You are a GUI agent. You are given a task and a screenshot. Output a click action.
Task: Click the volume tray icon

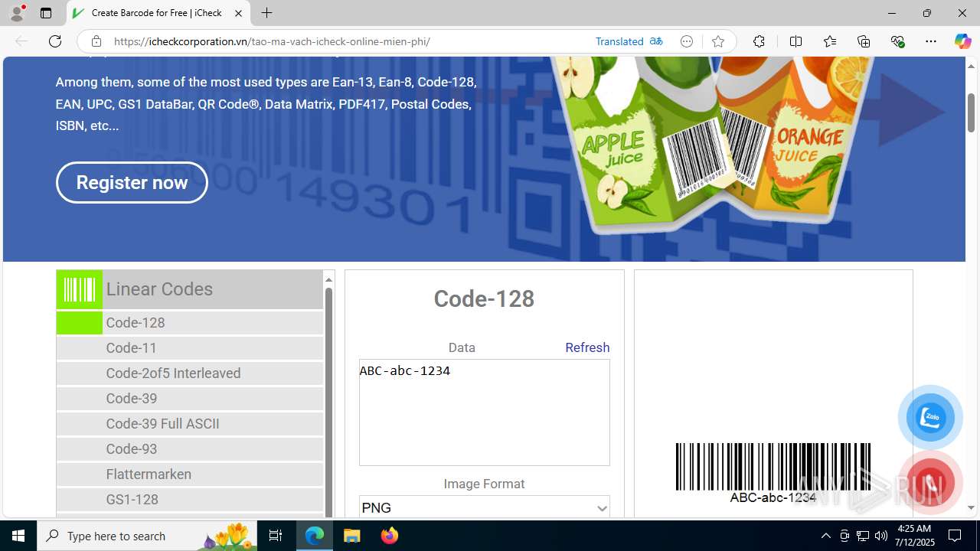tap(881, 536)
